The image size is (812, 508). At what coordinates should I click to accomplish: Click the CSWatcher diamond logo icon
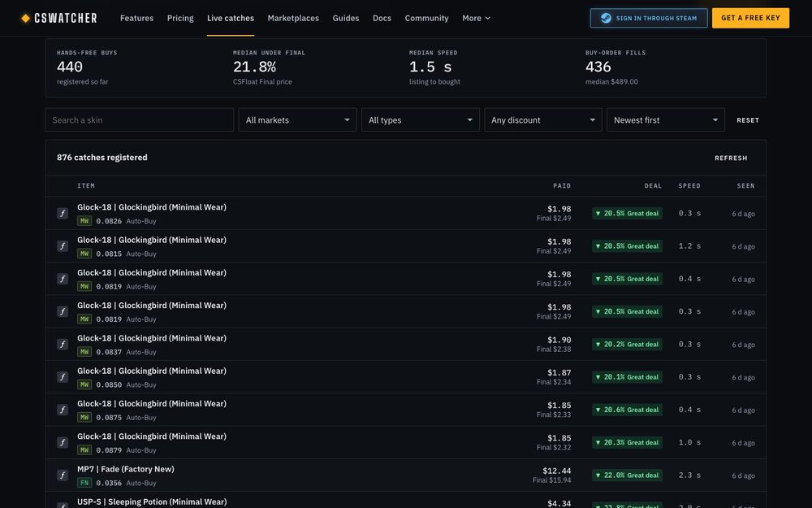click(x=25, y=18)
